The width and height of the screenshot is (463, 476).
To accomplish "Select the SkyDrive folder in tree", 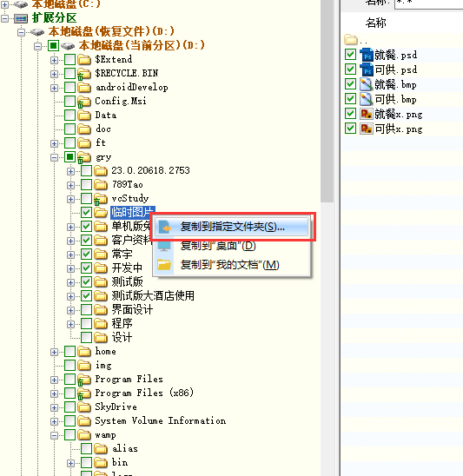I will pos(116,407).
